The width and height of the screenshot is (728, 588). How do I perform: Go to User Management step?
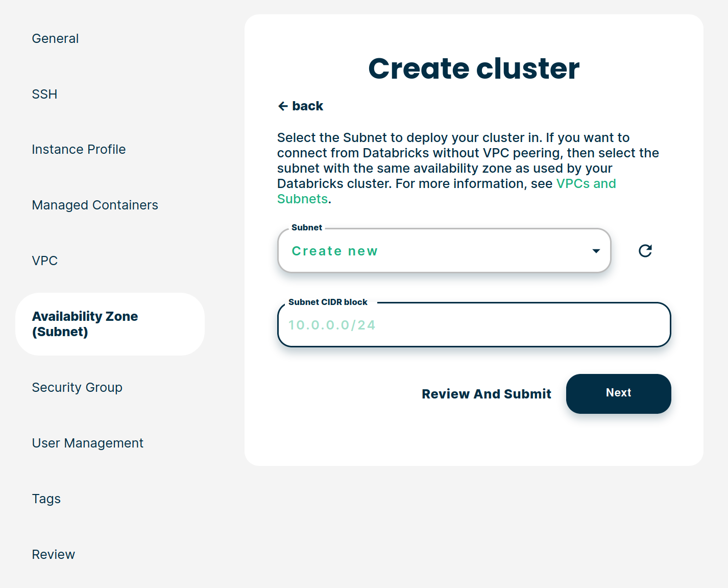tap(87, 443)
